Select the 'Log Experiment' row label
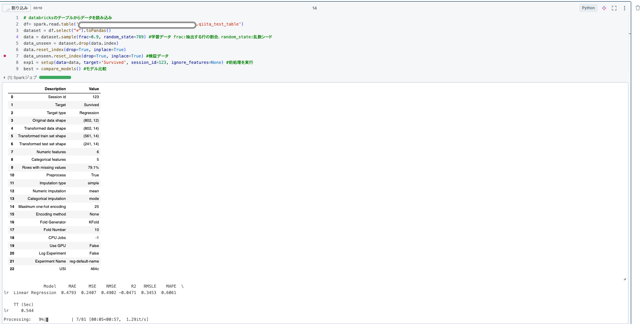The width and height of the screenshot is (644, 324). (52, 253)
